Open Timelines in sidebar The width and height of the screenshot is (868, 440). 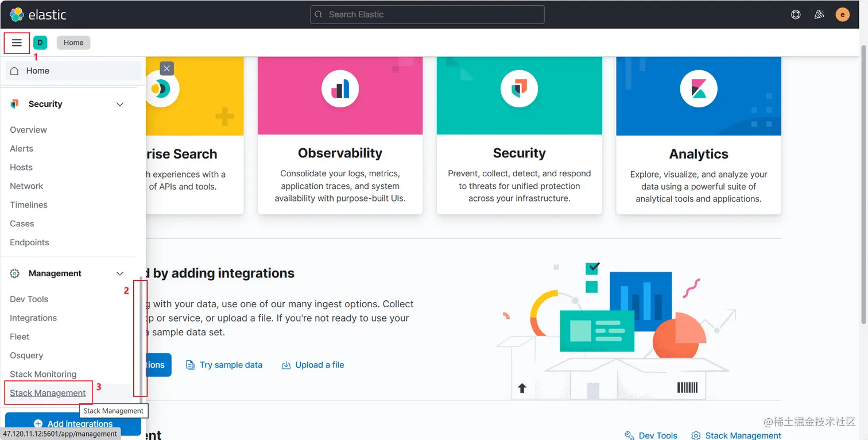pos(29,204)
